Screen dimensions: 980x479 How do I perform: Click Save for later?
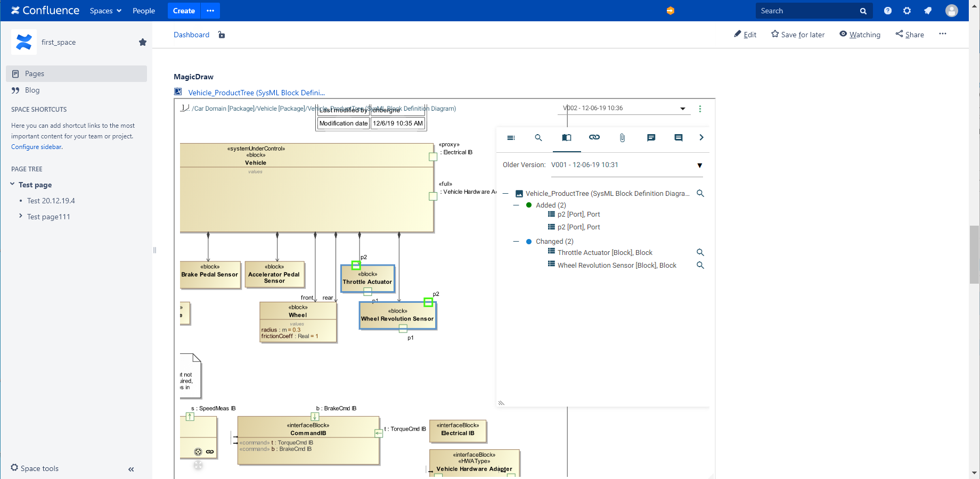point(798,35)
